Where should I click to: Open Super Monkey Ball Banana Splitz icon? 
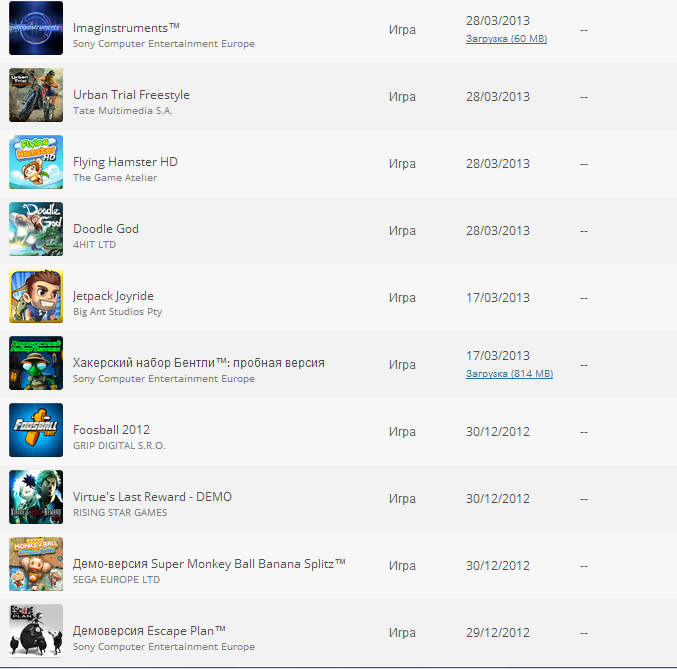(36, 564)
